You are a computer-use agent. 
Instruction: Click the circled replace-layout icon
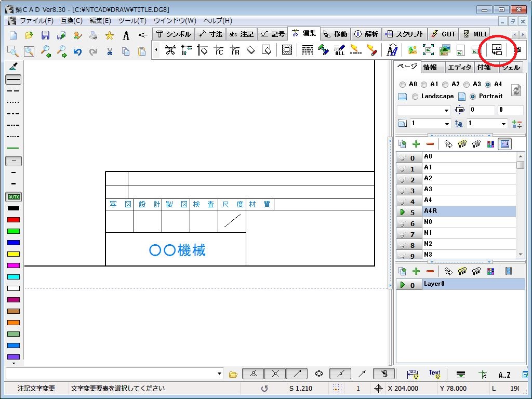point(497,50)
